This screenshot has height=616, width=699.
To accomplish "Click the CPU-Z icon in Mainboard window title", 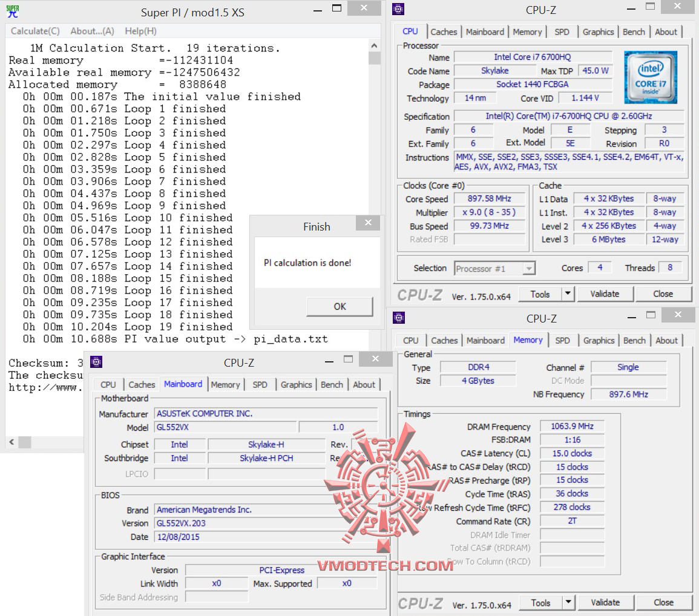I will pyautogui.click(x=96, y=362).
